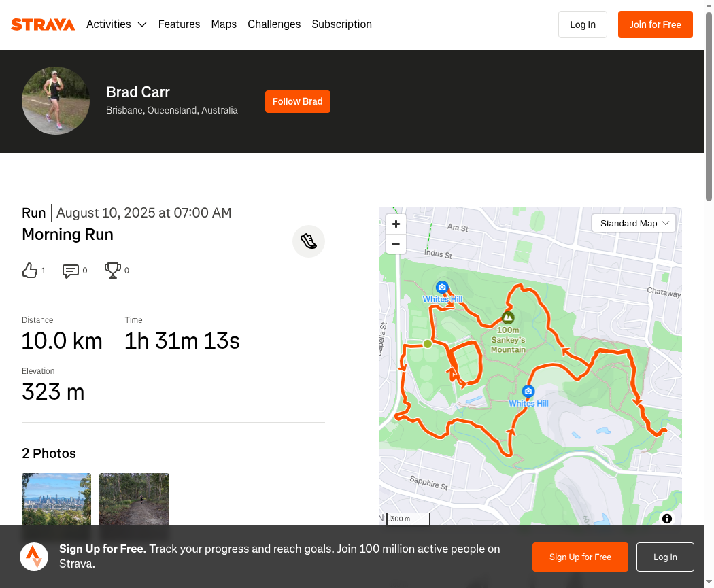
Task: Zoom in on the map
Action: point(396,224)
